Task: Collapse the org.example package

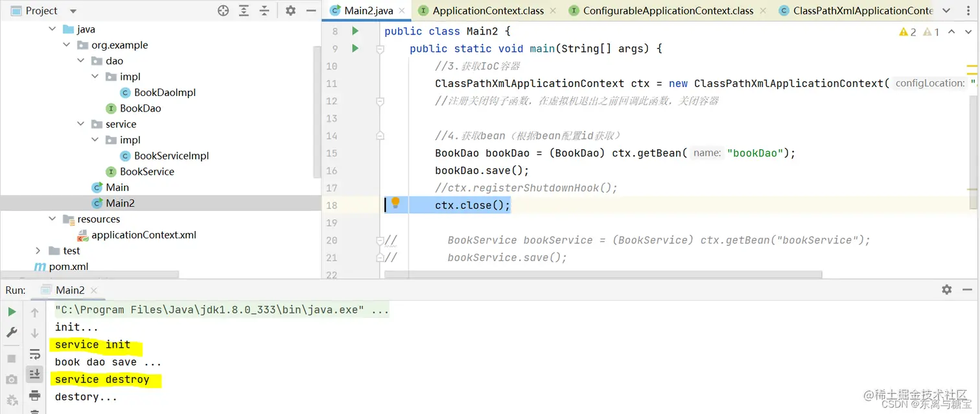Action: tap(67, 45)
